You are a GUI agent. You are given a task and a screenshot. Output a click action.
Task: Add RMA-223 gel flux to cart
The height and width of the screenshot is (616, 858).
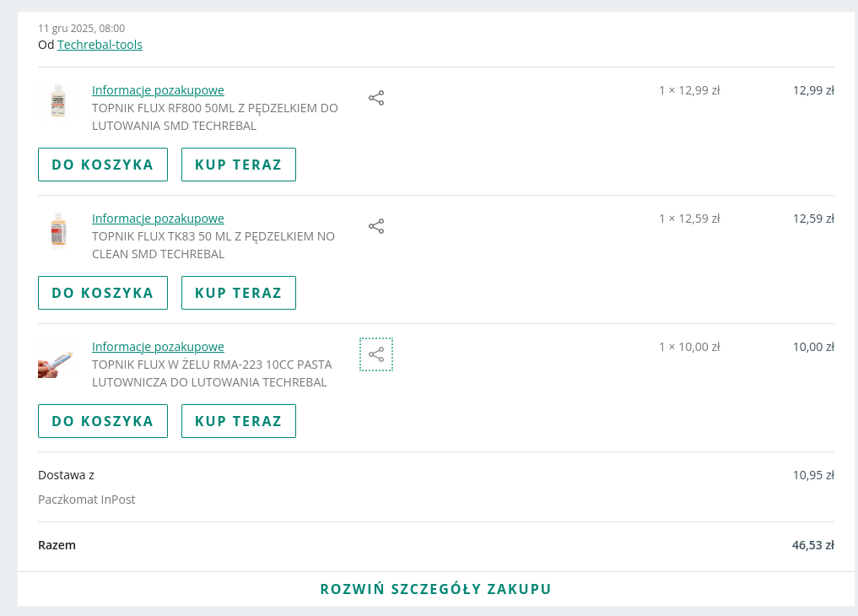pos(103,421)
